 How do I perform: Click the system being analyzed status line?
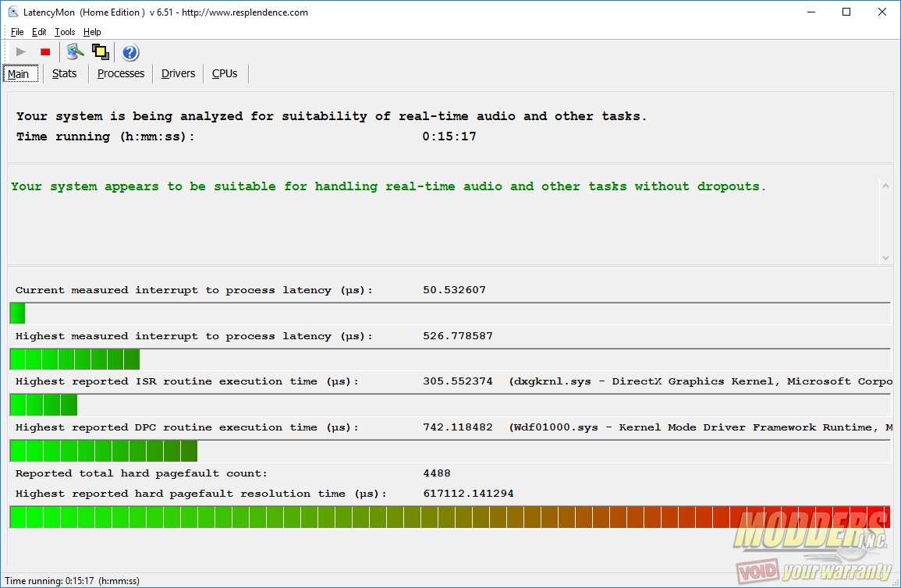[332, 116]
